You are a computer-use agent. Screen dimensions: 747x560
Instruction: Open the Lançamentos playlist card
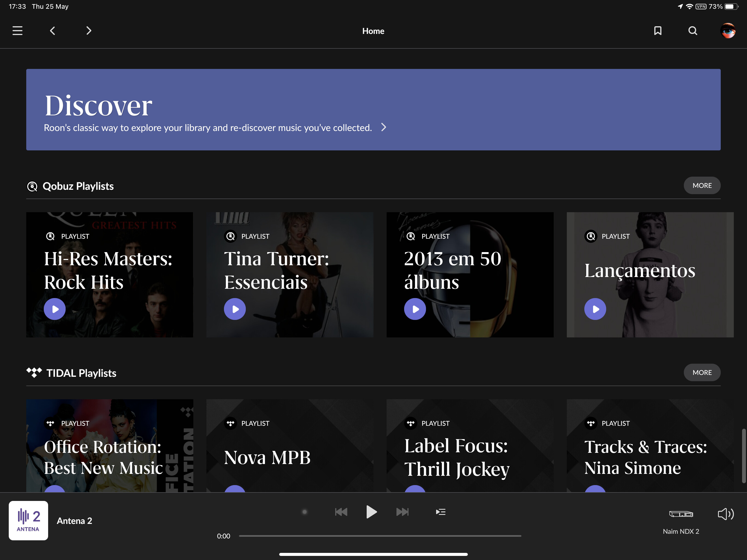point(650,275)
